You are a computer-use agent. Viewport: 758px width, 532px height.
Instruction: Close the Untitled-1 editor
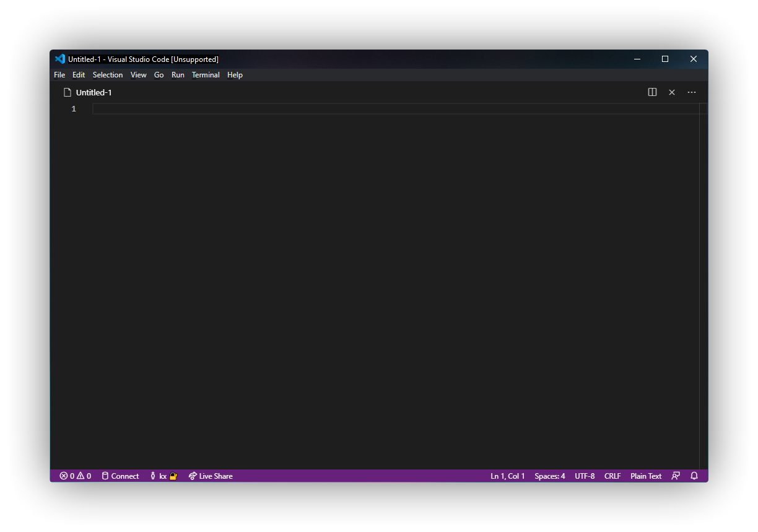pos(672,92)
